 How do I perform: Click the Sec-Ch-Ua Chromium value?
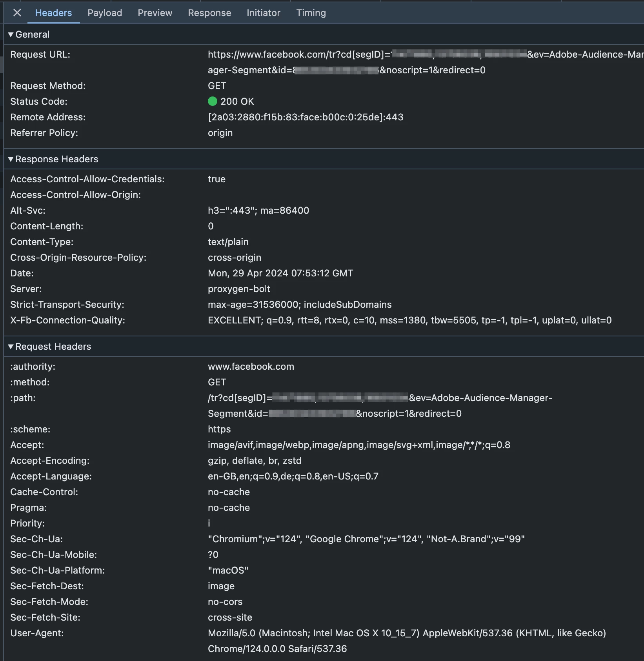tap(366, 539)
